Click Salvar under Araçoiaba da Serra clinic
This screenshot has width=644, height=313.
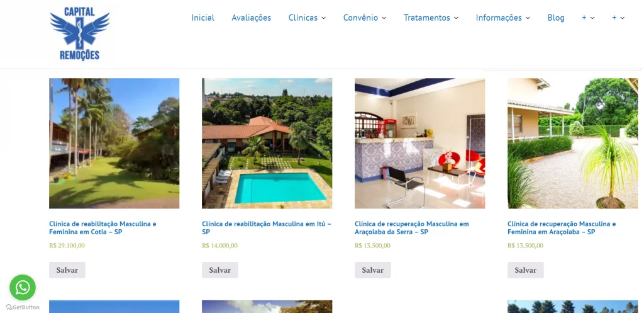[x=373, y=270]
